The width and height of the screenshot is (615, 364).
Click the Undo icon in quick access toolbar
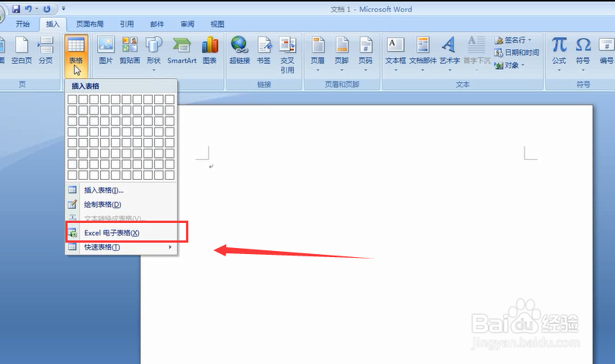(28, 8)
